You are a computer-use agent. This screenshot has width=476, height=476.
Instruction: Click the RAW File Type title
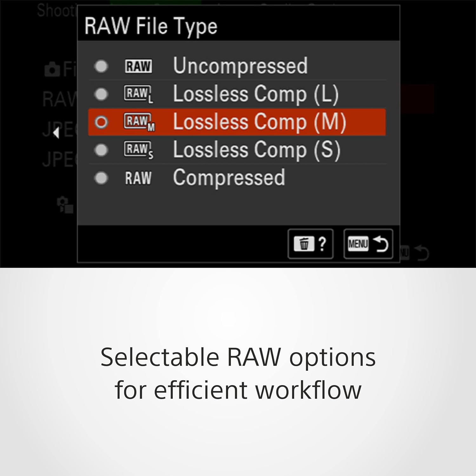(x=151, y=26)
